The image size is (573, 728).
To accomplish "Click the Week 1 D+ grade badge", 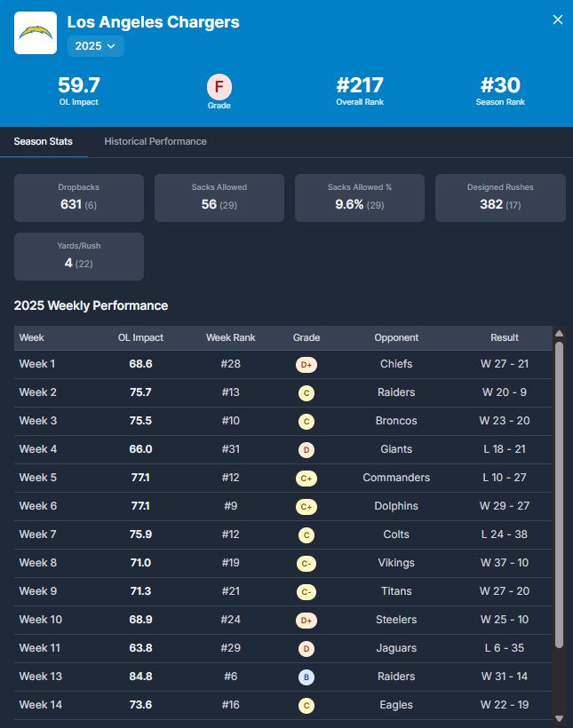I will 306,364.
